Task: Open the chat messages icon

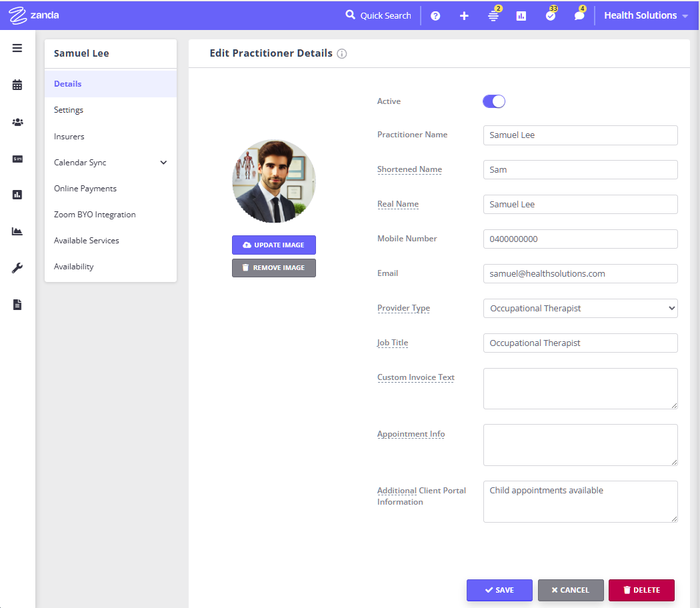Action: point(579,16)
